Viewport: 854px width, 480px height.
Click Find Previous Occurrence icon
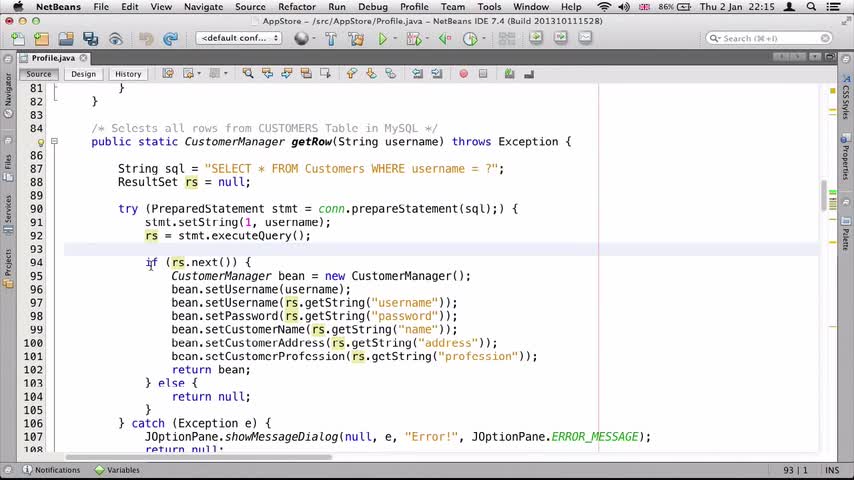tap(267, 74)
